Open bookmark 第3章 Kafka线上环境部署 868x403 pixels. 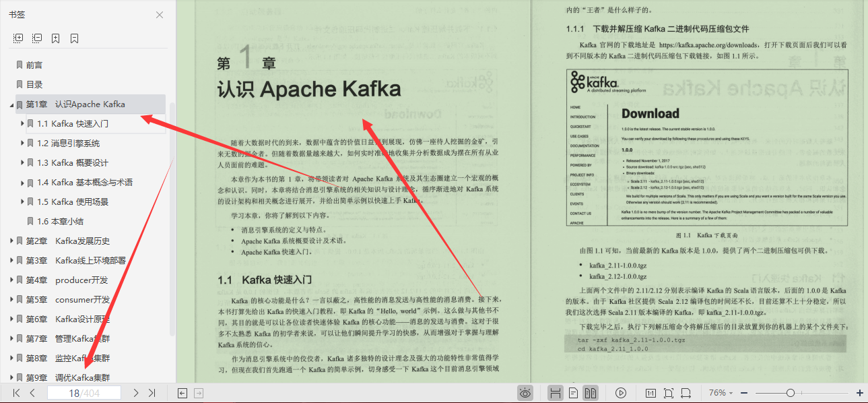pos(75,260)
